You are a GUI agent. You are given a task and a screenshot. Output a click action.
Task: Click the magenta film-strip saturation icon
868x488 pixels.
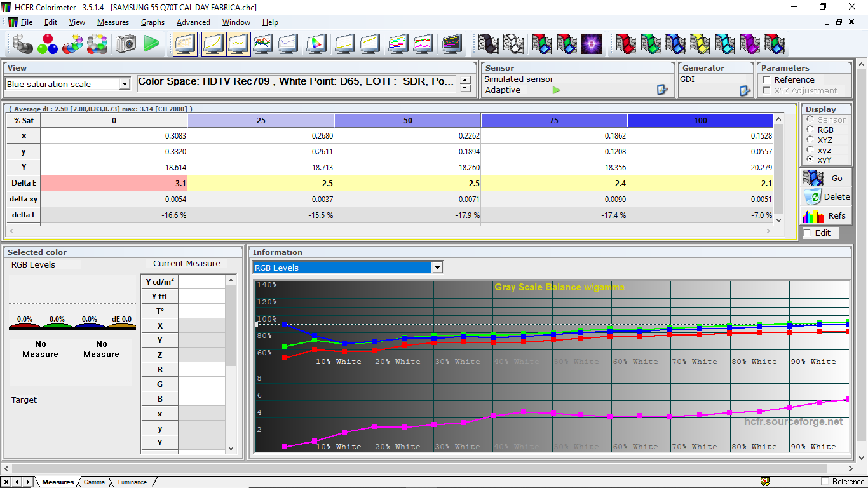pyautogui.click(x=750, y=44)
